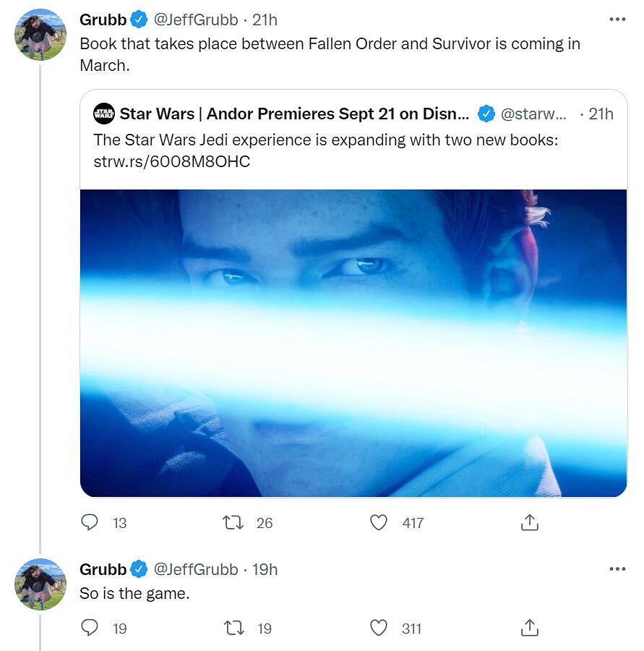Viewport: 644px width, 651px height.
Task: Click the @JeffGrubb handle on first tweet
Action: coord(196,20)
